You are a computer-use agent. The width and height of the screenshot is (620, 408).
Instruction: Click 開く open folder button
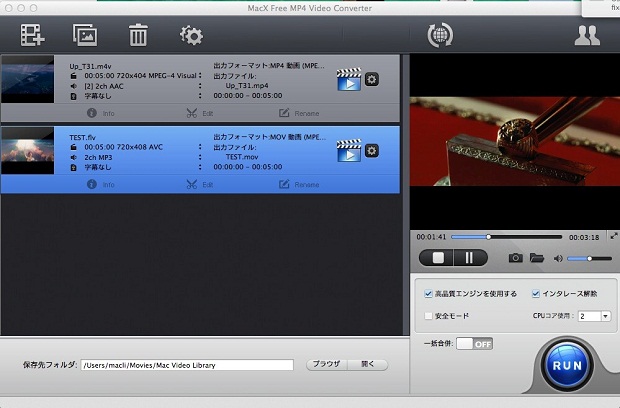tap(368, 364)
